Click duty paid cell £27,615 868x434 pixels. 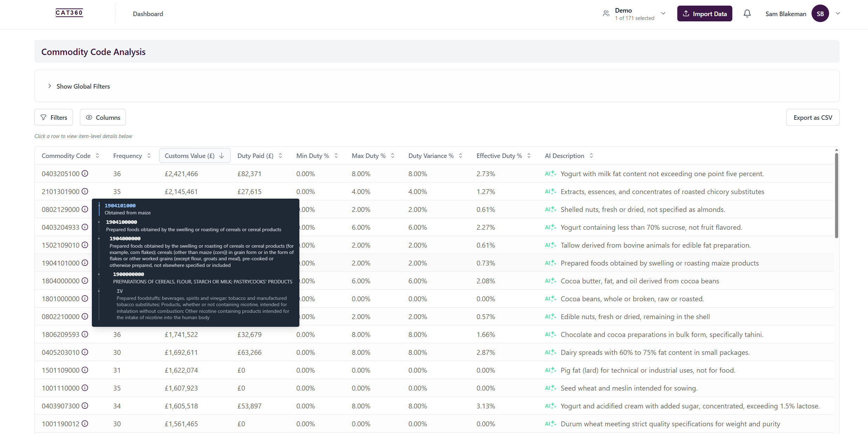(249, 192)
